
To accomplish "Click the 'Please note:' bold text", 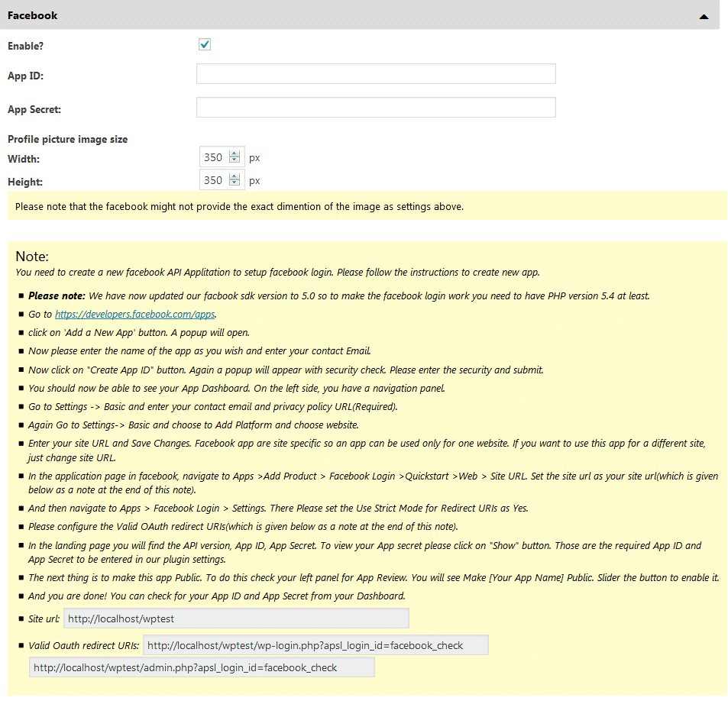I will pyautogui.click(x=57, y=296).
